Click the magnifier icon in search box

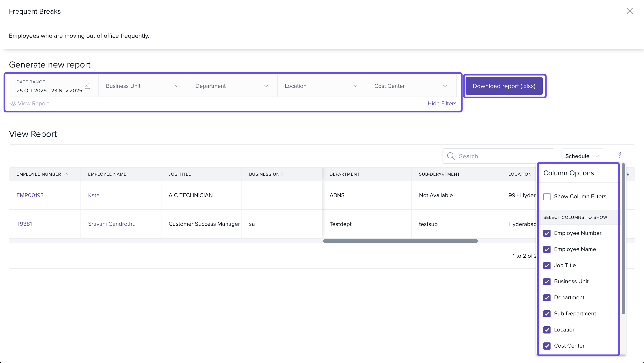(x=451, y=156)
